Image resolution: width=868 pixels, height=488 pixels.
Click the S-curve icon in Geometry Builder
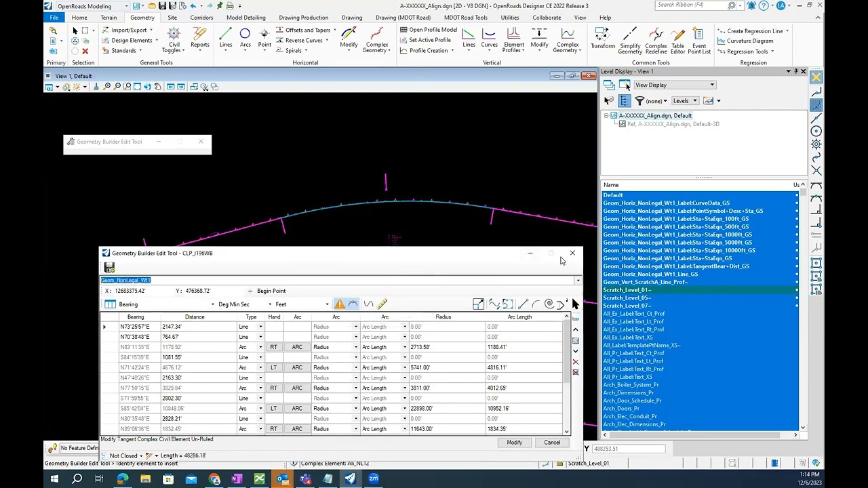coord(368,304)
